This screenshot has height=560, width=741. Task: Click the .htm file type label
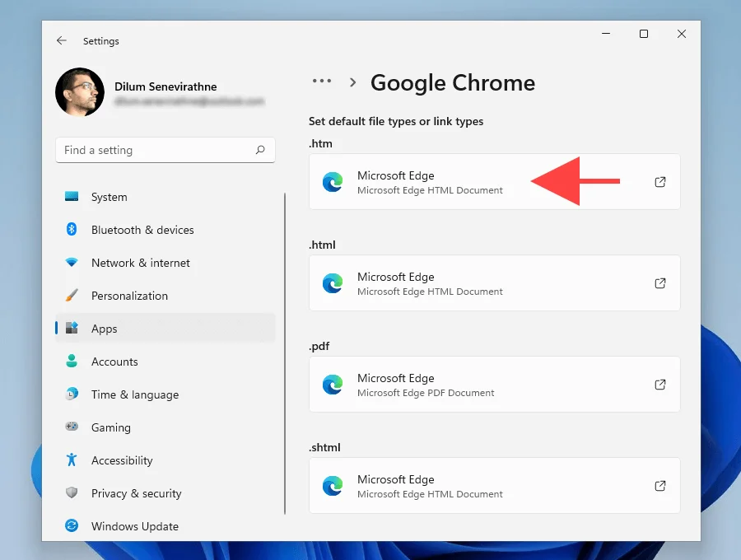(x=320, y=143)
